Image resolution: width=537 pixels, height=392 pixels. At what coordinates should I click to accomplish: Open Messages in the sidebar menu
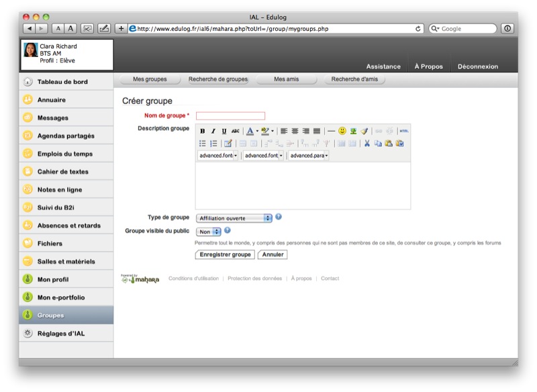tap(53, 117)
